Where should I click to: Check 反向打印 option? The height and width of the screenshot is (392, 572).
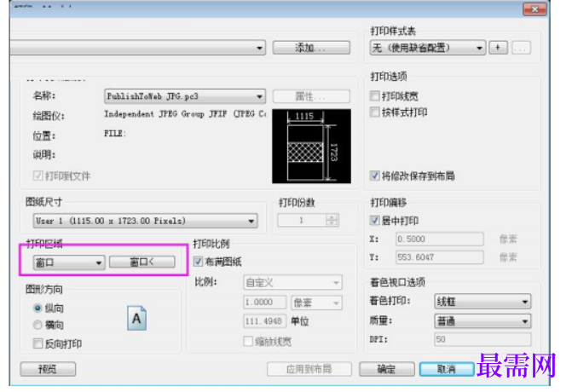[38, 343]
